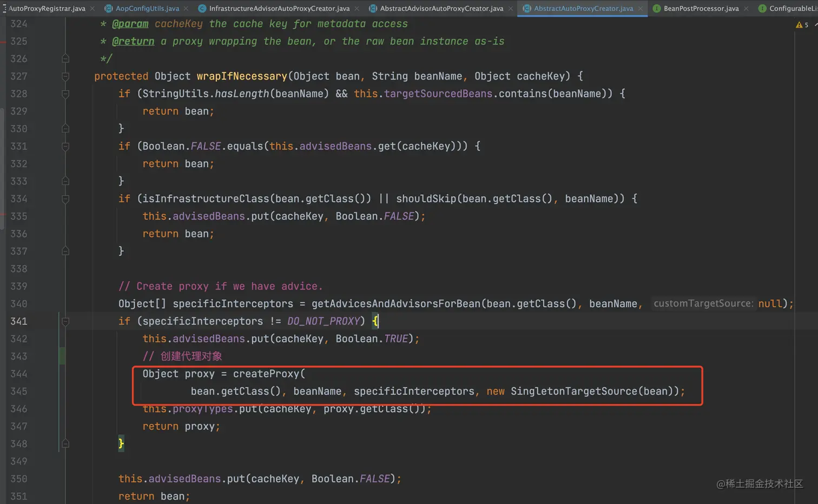Click the @return Javadoc tag
This screenshot has height=504, width=818.
(x=133, y=41)
